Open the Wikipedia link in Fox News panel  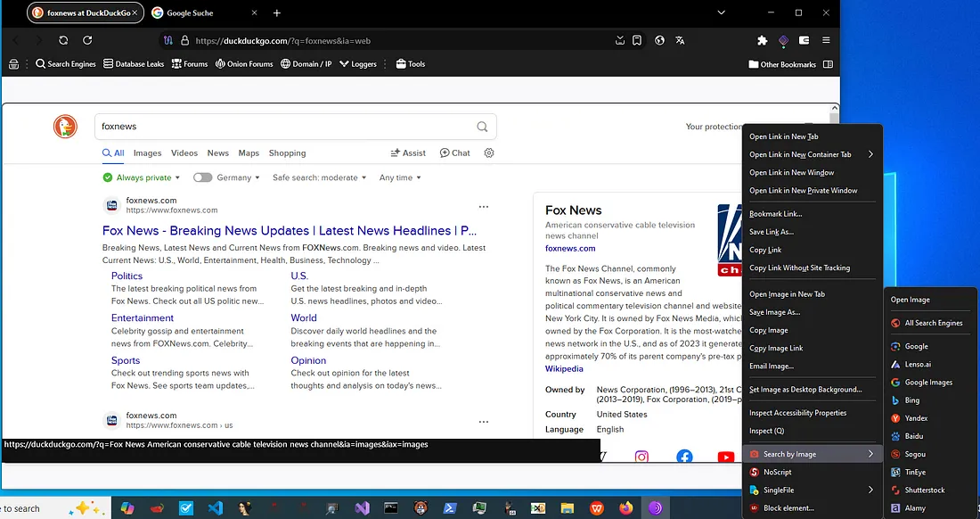click(x=564, y=369)
